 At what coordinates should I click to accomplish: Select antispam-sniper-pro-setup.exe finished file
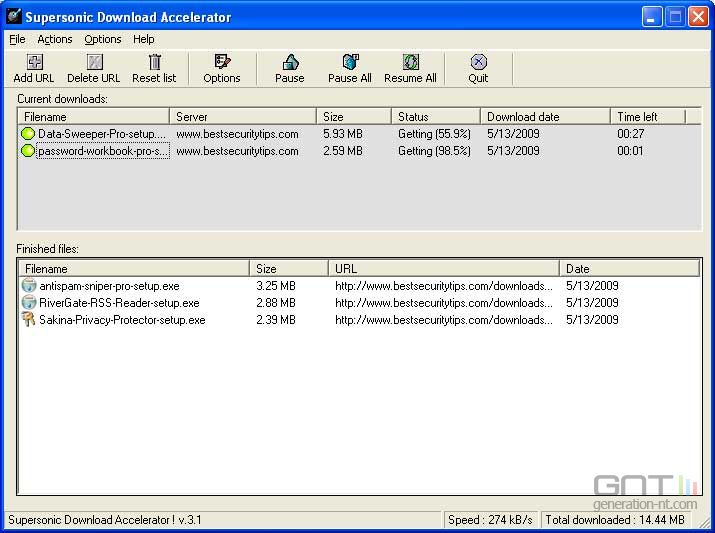point(109,285)
